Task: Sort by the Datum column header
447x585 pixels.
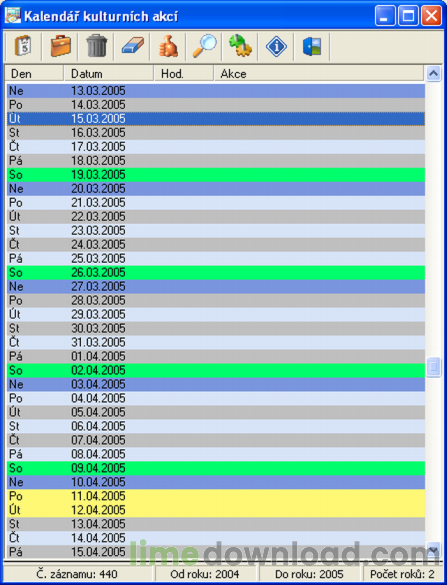Action: pyautogui.click(x=109, y=73)
